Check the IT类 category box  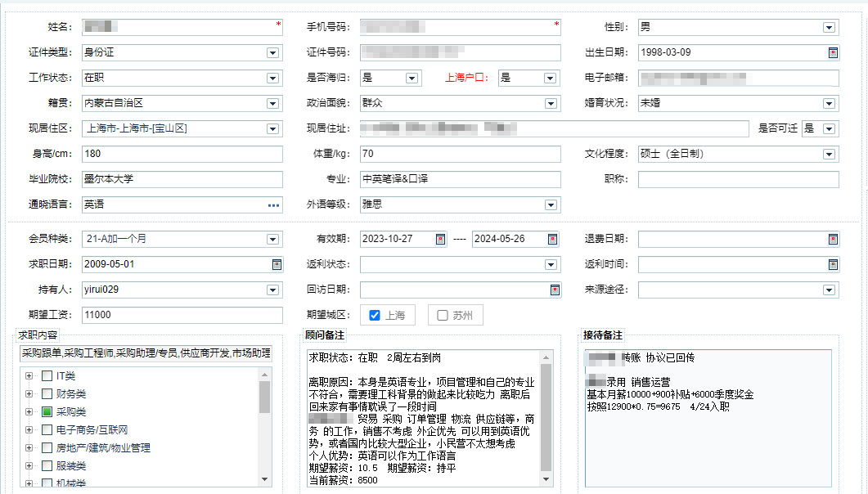click(47, 376)
